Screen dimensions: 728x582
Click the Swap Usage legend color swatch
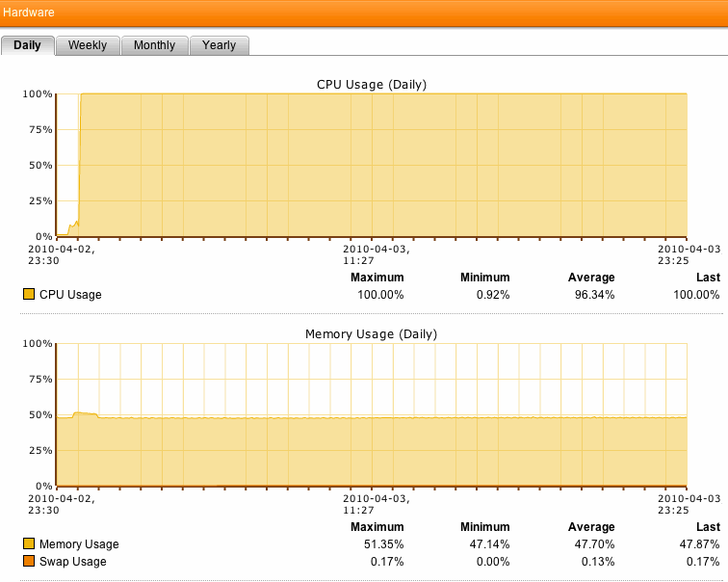click(28, 561)
